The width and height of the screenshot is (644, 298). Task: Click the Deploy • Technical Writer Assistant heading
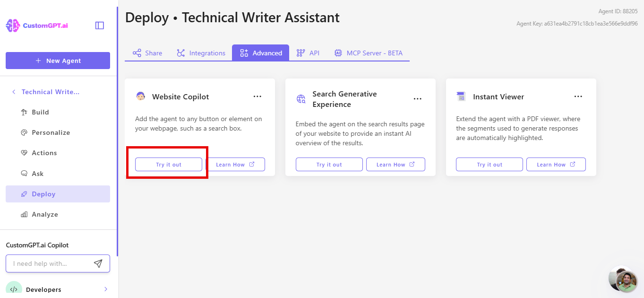pos(232,18)
